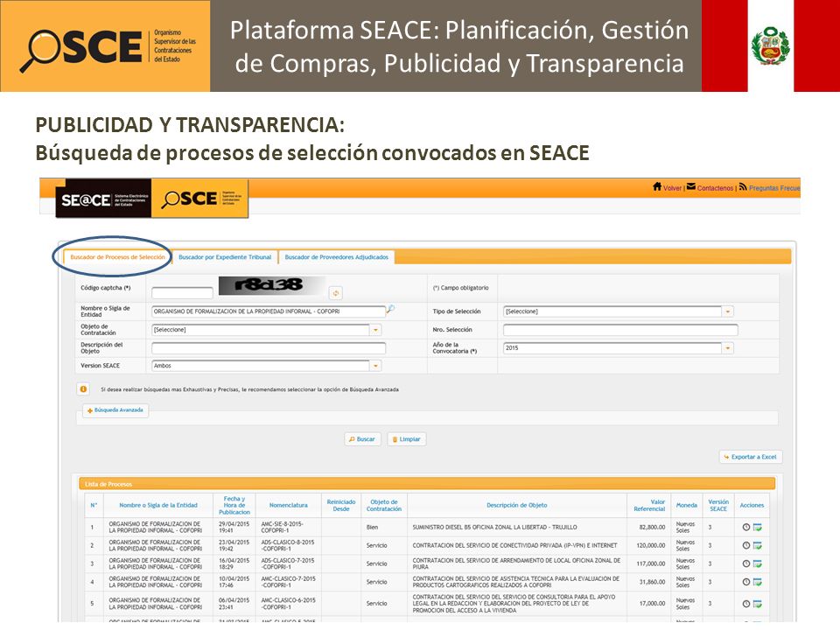Click nomenclature AMC-CLASICO-7-2015-COFOPRI-1
The image size is (840, 630).
[288, 582]
